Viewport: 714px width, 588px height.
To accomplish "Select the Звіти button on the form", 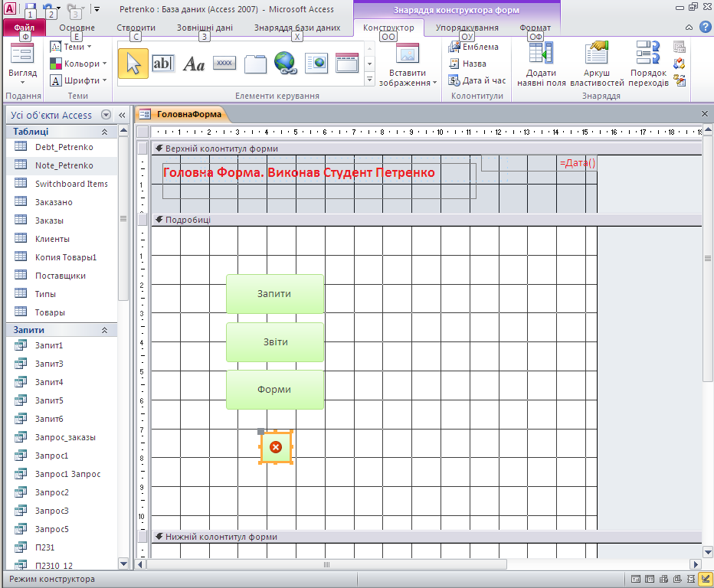I will [274, 342].
